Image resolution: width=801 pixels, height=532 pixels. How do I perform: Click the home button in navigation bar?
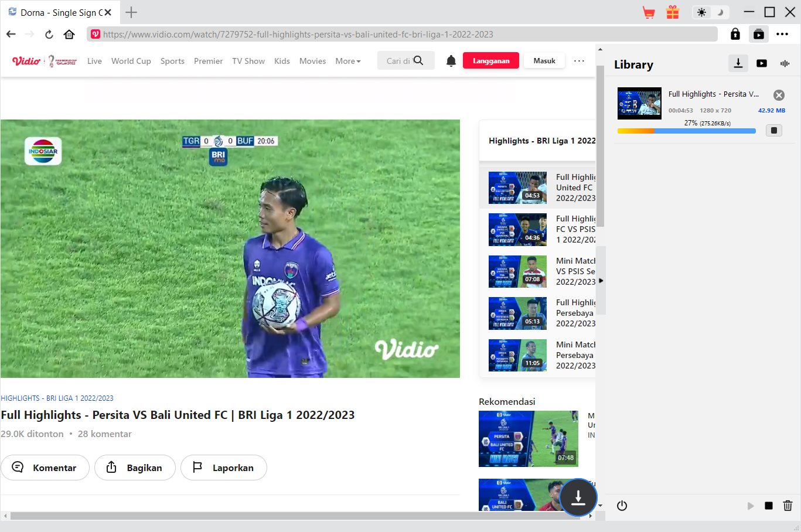click(x=69, y=34)
